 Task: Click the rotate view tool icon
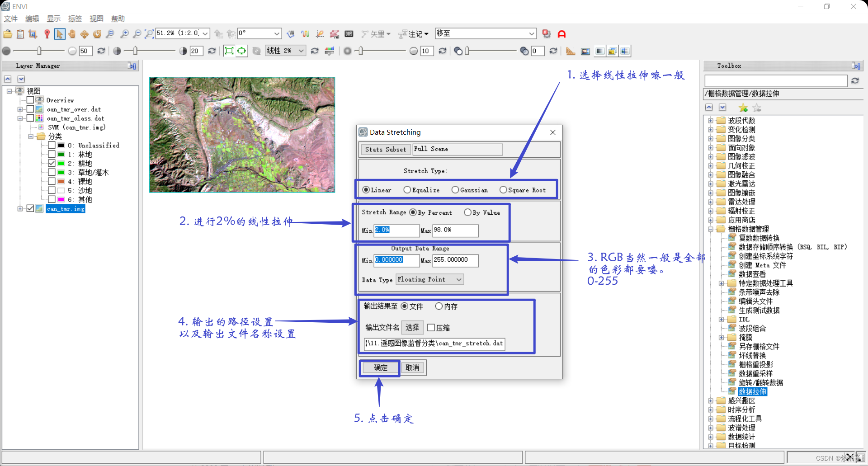(97, 34)
